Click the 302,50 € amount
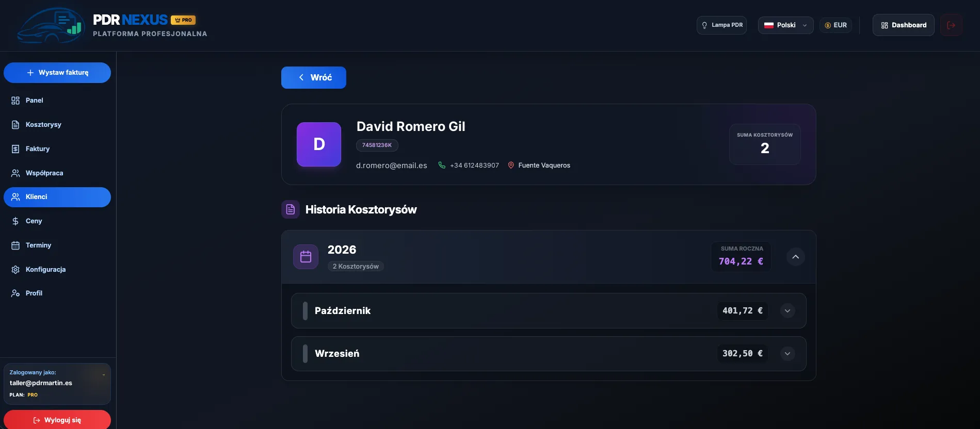This screenshot has width=980, height=429. pyautogui.click(x=743, y=354)
